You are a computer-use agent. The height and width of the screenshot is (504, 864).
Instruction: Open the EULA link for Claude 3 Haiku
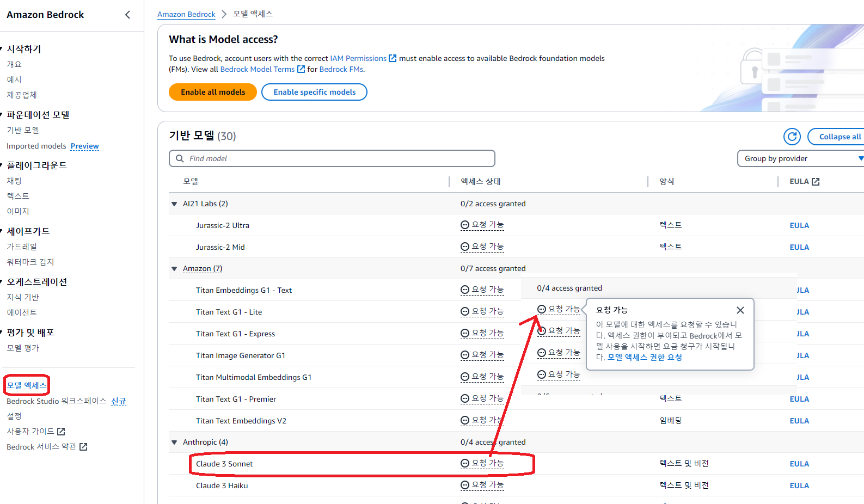(x=799, y=485)
